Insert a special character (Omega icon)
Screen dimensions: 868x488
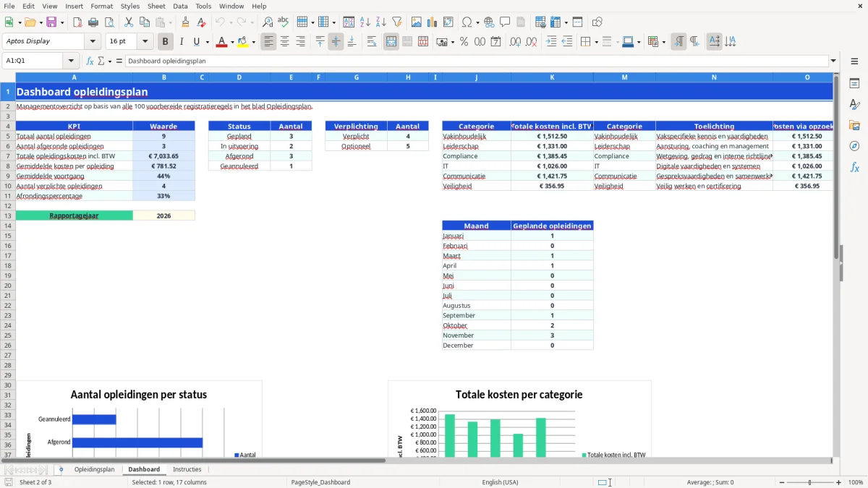[x=467, y=22]
